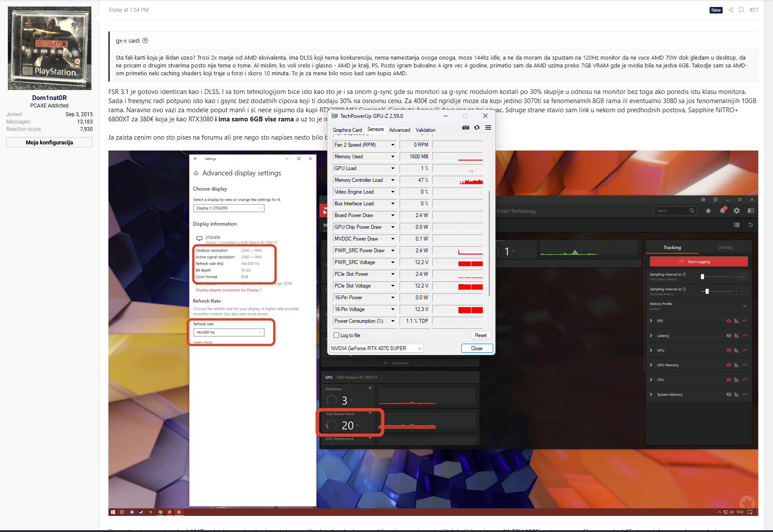This screenshot has width=773, height=532.
Task: Open the GPU selector NVIDIA RTX 4070 SUPER
Action: coord(376,348)
